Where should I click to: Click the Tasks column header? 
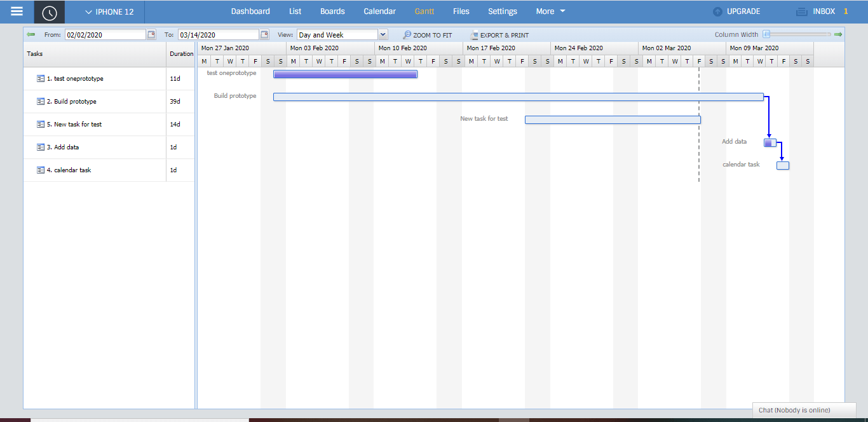point(95,54)
